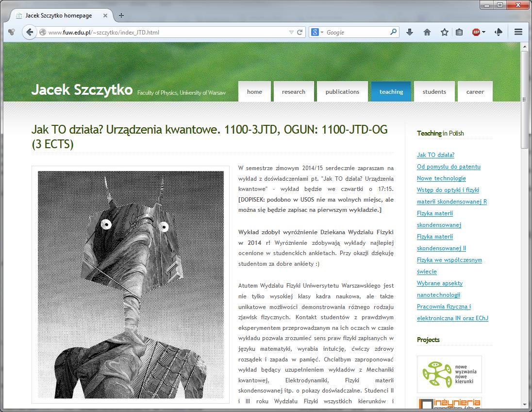Click the robot illustration image

click(x=131, y=285)
